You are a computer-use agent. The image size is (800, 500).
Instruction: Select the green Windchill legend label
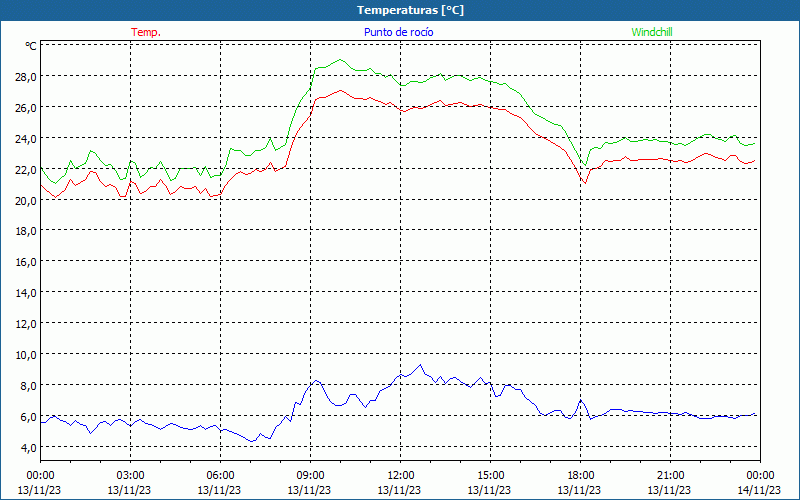coord(652,32)
